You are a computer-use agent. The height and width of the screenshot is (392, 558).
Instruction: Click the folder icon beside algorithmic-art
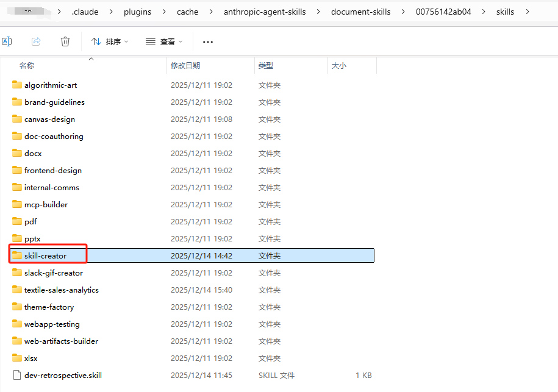coord(16,85)
